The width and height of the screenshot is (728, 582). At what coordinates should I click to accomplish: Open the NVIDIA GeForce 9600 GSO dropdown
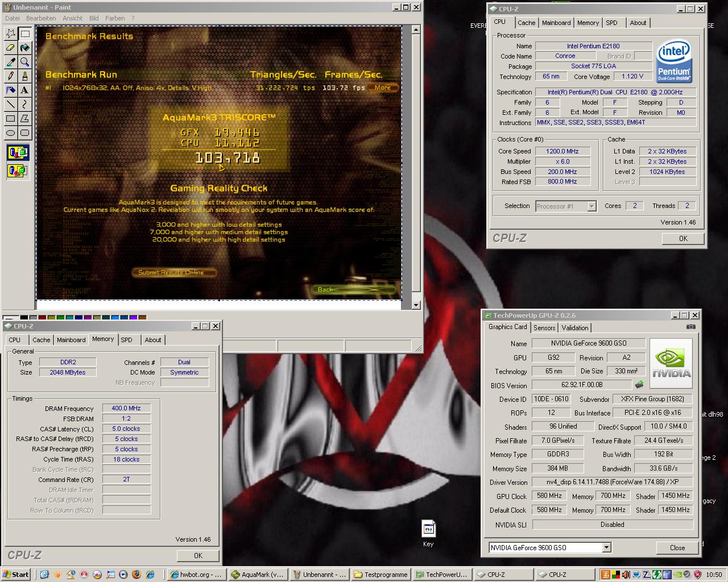point(606,548)
